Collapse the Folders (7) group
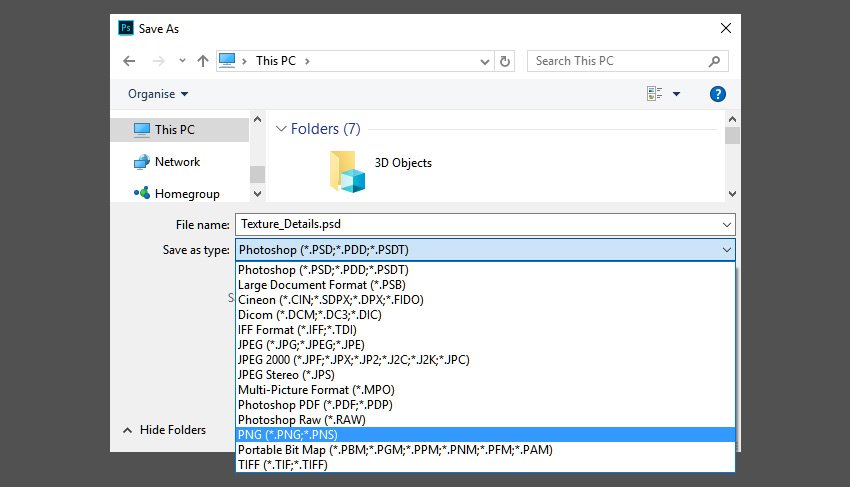 (281, 129)
